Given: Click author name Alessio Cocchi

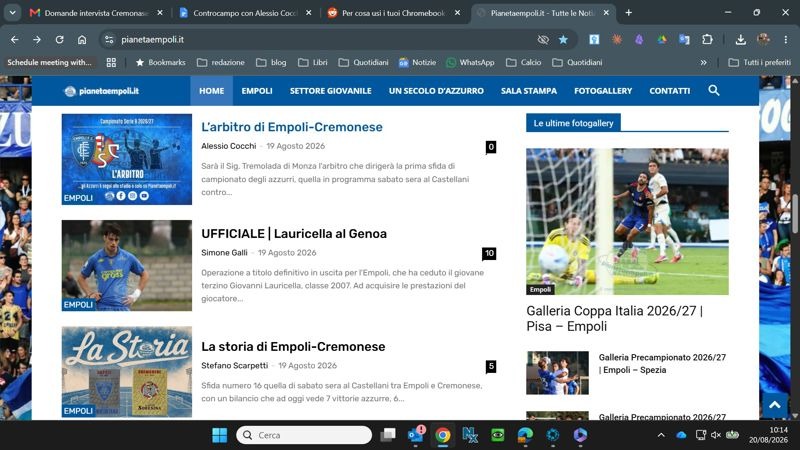Looking at the screenshot, I should tap(229, 146).
